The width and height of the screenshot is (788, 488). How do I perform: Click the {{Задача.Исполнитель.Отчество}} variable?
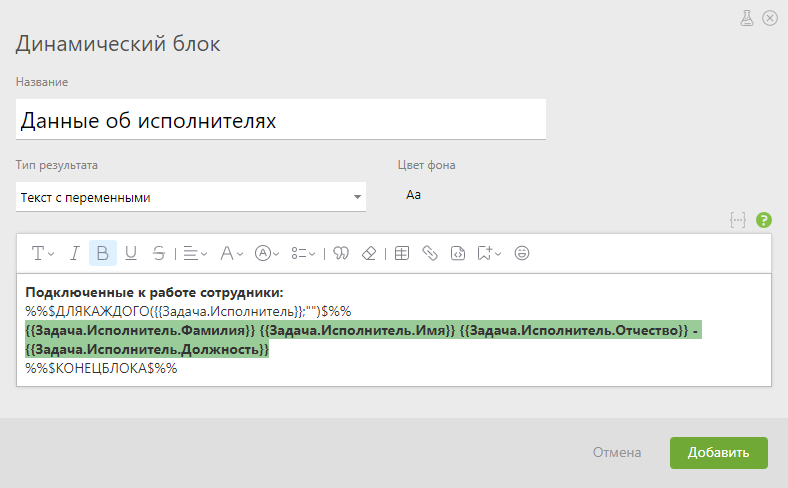tap(574, 331)
